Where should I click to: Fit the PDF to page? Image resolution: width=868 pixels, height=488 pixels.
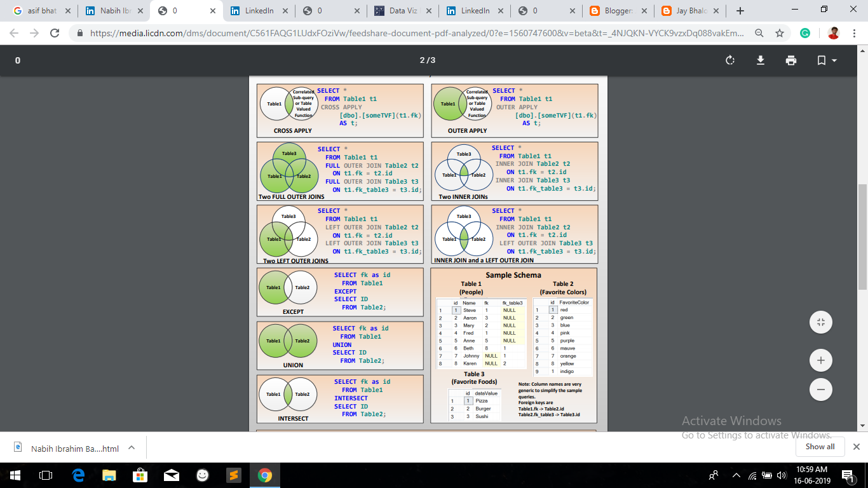(821, 322)
